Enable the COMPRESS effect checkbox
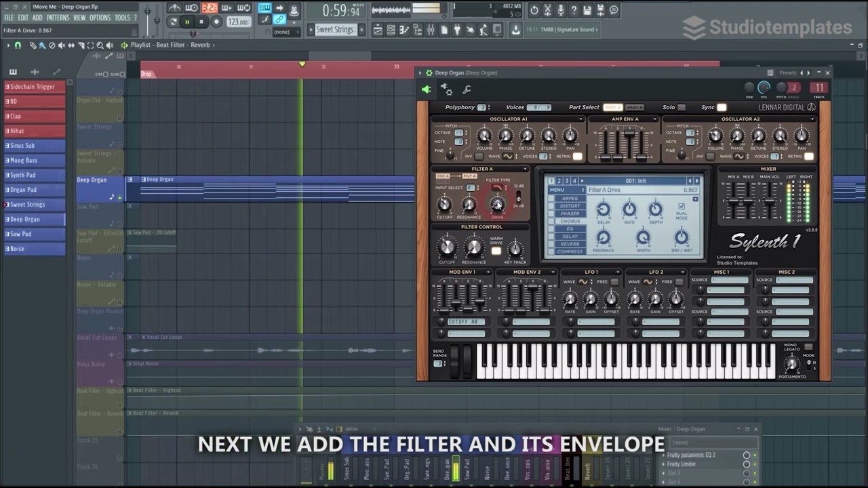This screenshot has width=868, height=488. pos(551,251)
